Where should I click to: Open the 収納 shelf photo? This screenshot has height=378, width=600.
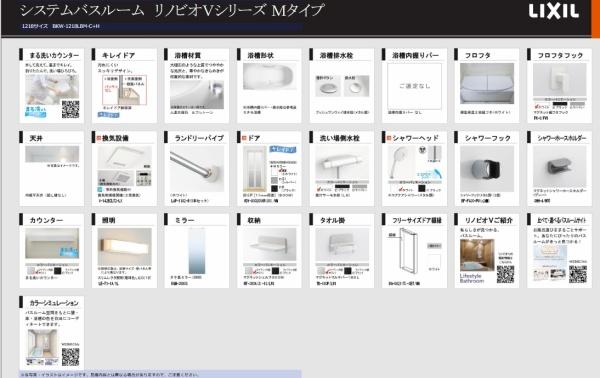pos(269,245)
